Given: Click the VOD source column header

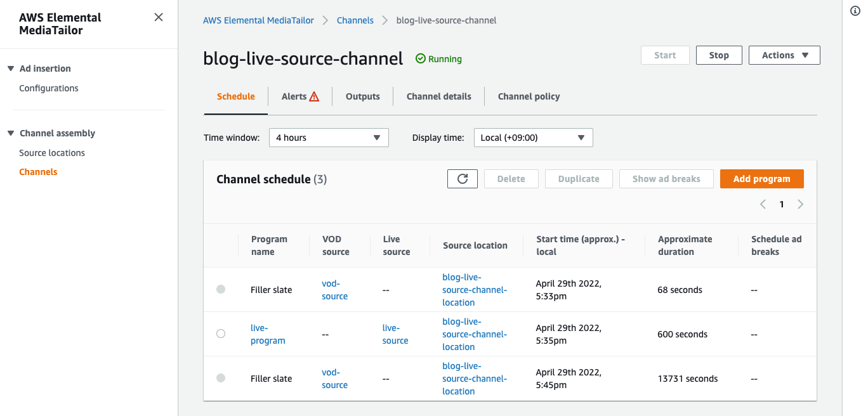Looking at the screenshot, I should [x=336, y=245].
